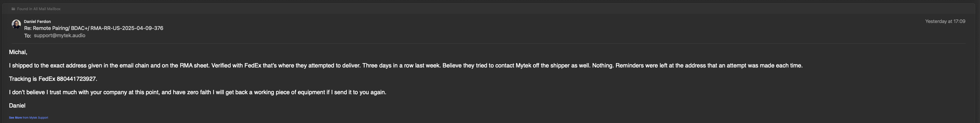980x123 pixels.
Task: Click the greeting "Michal,"
Action: click(18, 52)
